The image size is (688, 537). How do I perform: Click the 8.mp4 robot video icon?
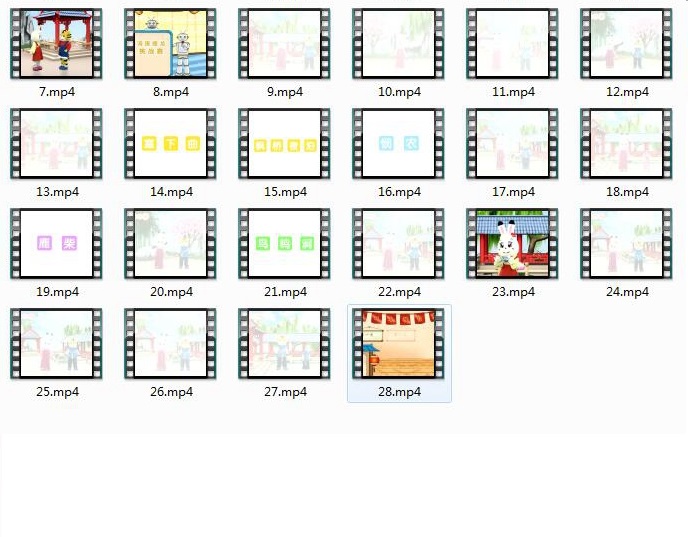click(171, 44)
